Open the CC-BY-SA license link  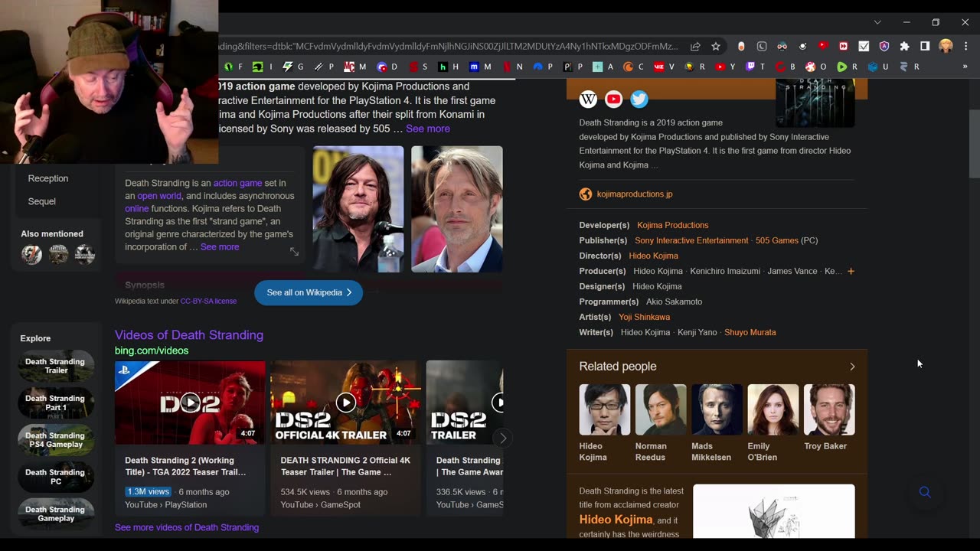pos(208,302)
